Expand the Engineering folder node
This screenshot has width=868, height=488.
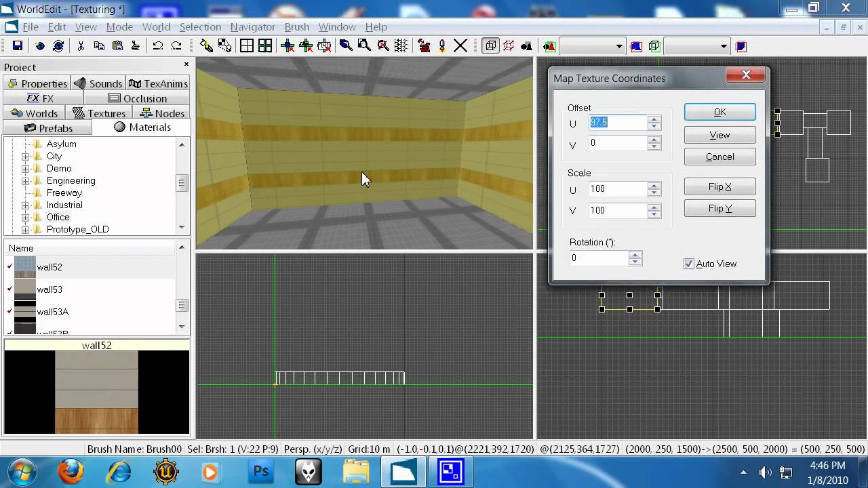(26, 180)
